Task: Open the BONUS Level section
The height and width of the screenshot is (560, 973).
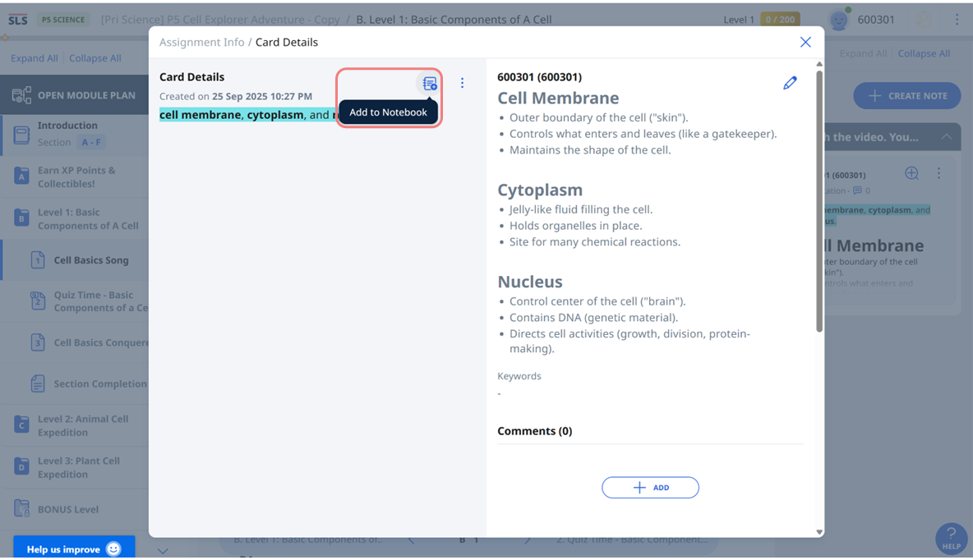Action: coord(67,509)
